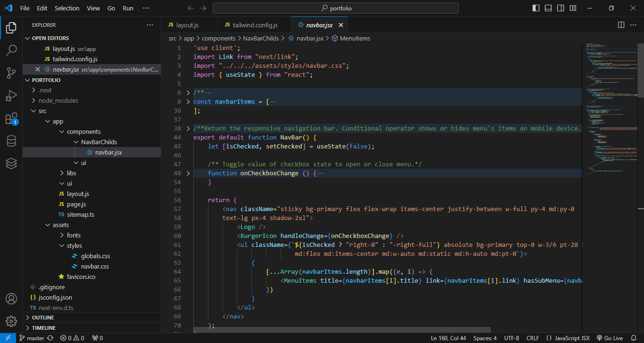Synchronize changes via the sync icon

pyautogui.click(x=50, y=338)
